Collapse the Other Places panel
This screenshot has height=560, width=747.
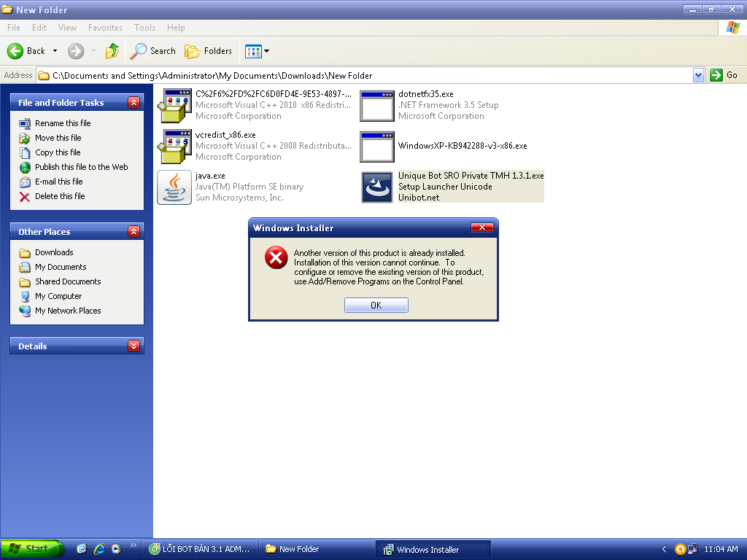(134, 231)
